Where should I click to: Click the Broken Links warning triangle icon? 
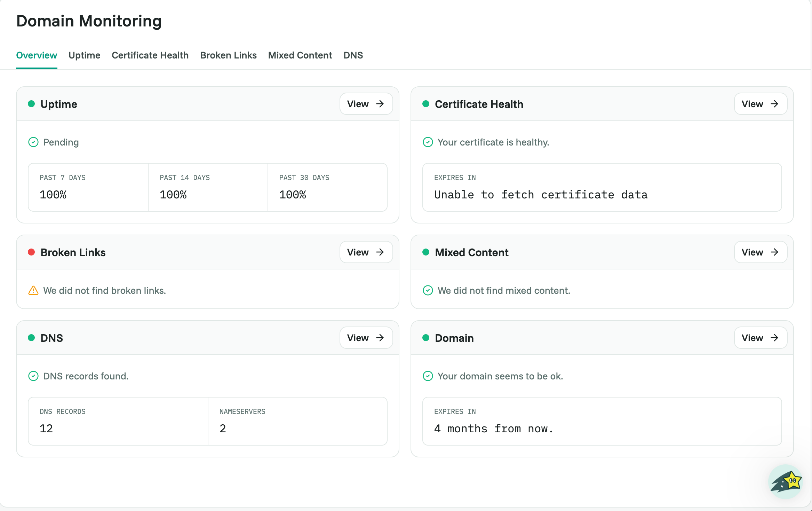click(x=33, y=290)
